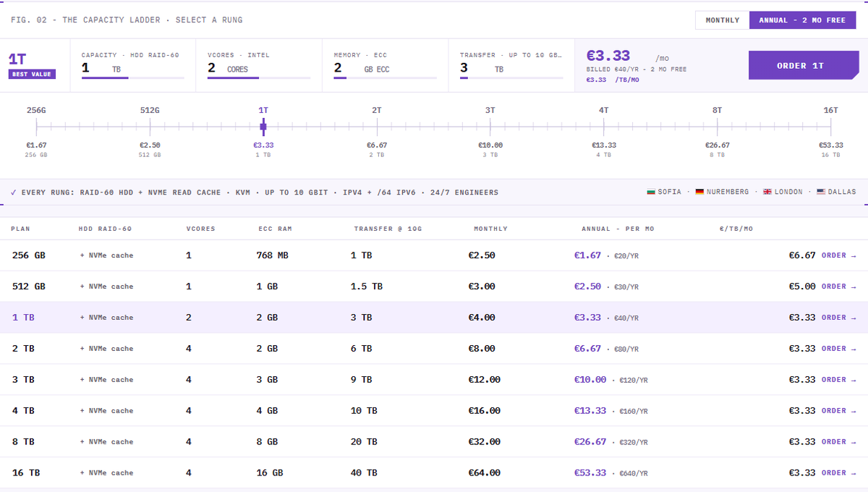The width and height of the screenshot is (868, 492).
Task: Click the VCORES Intel progress bar
Action: pos(258,77)
